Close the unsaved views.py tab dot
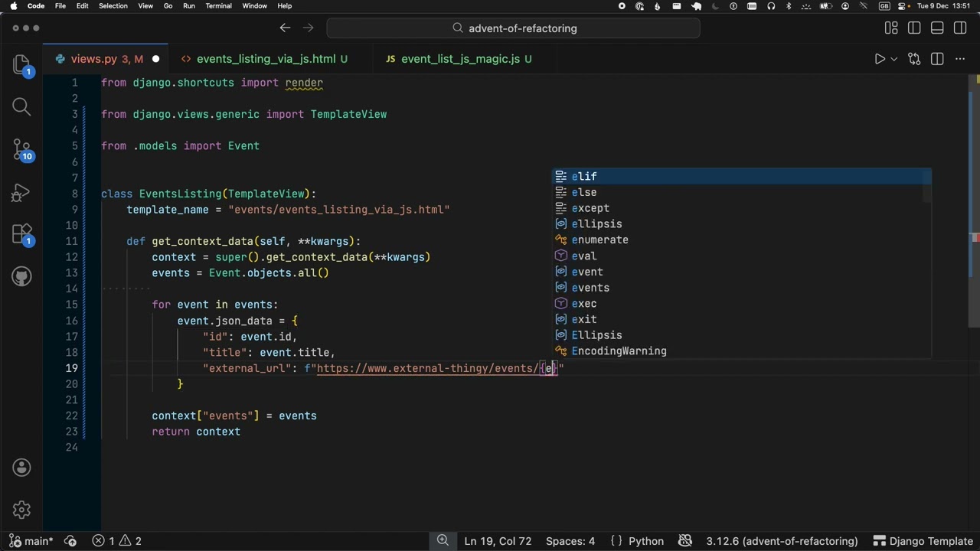This screenshot has height=551, width=980. 155,59
